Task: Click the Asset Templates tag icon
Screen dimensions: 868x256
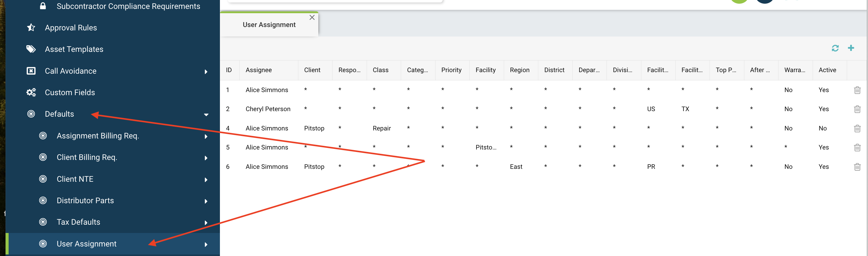Action: pos(31,49)
